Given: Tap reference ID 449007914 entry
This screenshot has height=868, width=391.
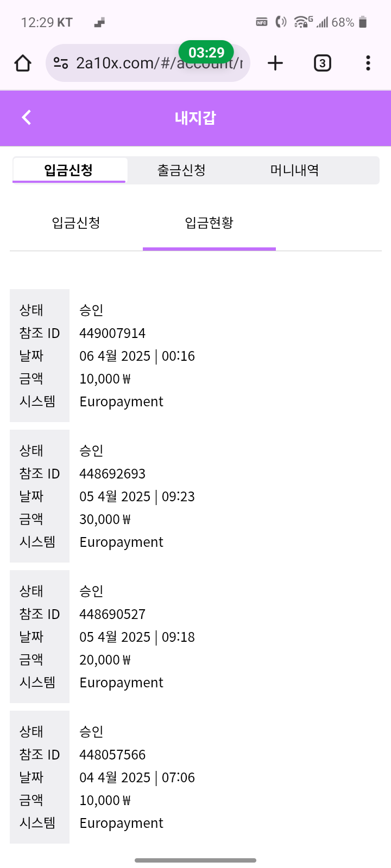Looking at the screenshot, I should tap(112, 333).
